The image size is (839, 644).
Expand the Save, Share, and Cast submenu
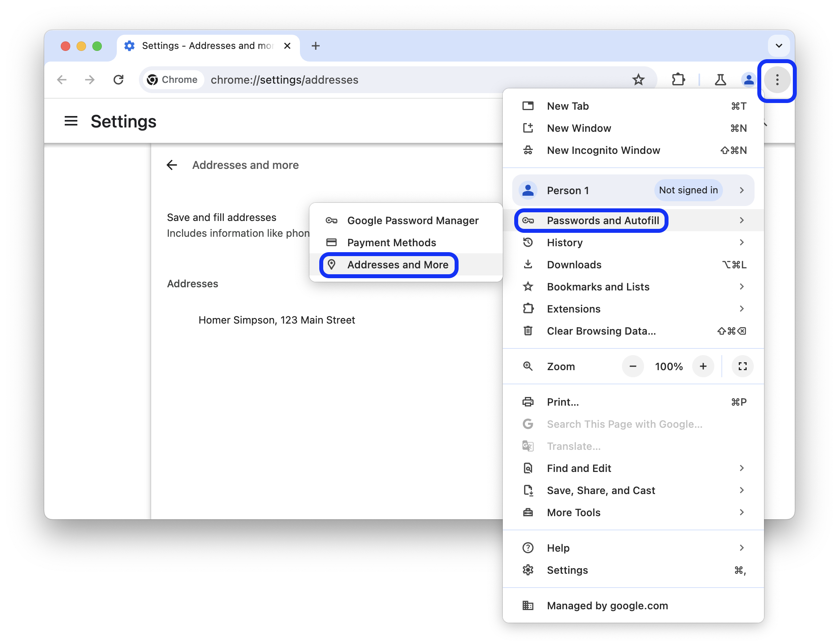(742, 490)
